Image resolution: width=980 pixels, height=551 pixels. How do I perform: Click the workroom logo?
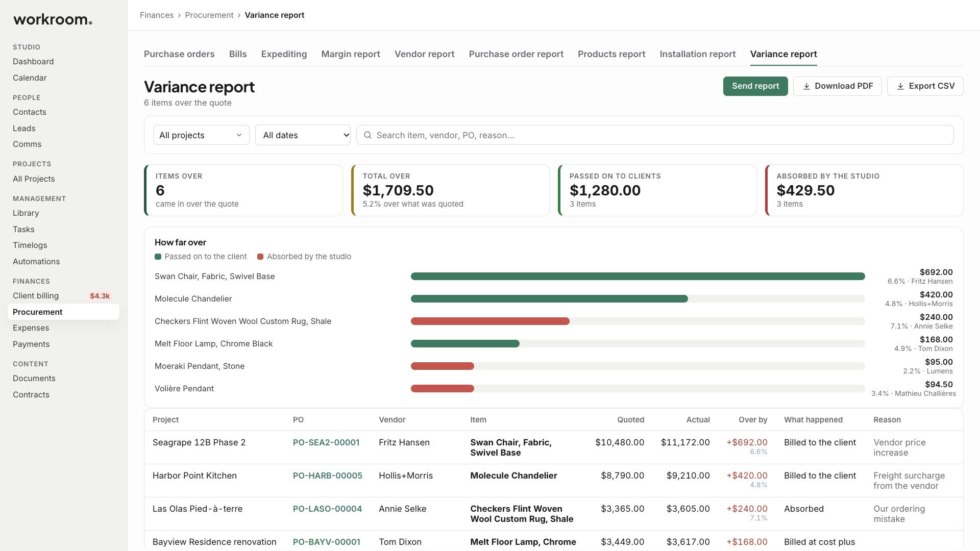click(53, 20)
